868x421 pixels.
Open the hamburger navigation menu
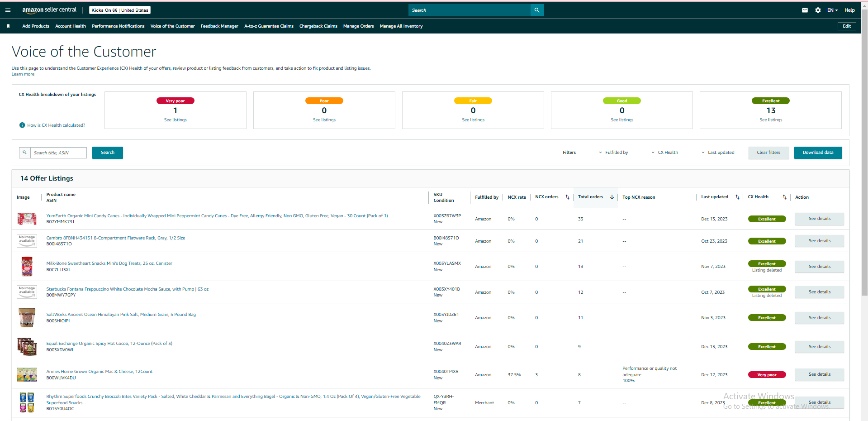(x=8, y=10)
